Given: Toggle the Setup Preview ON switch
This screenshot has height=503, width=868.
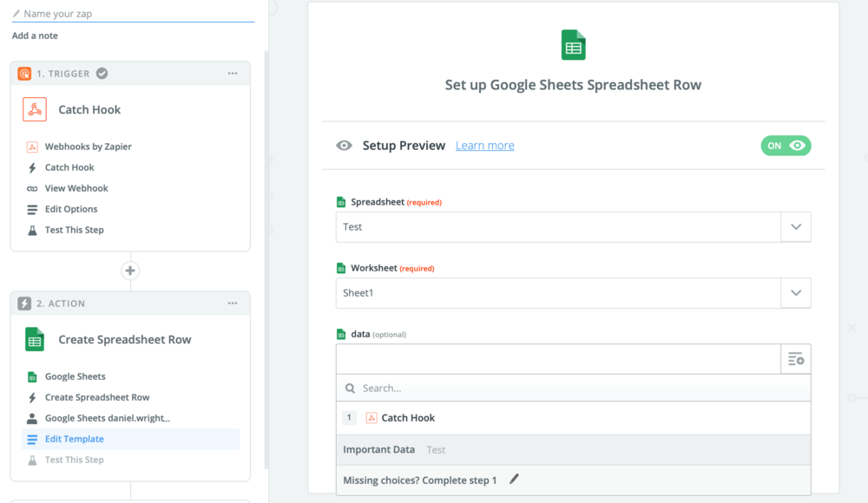Looking at the screenshot, I should point(786,146).
